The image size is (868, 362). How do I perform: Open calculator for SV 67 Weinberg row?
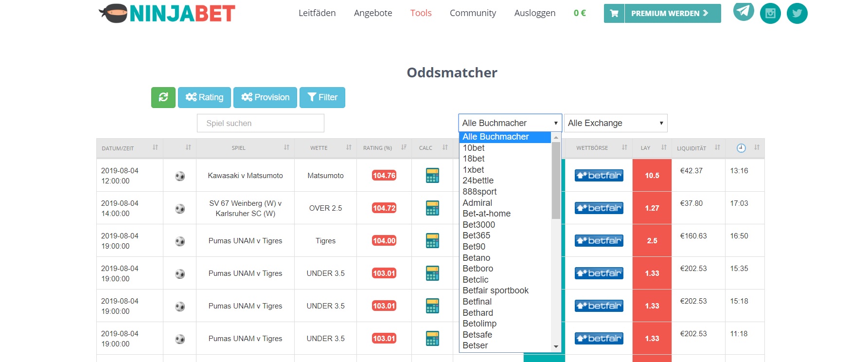432,208
